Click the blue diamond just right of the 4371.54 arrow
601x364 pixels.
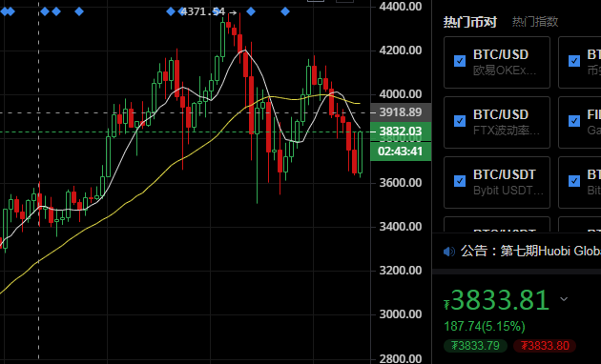pyautogui.click(x=251, y=11)
